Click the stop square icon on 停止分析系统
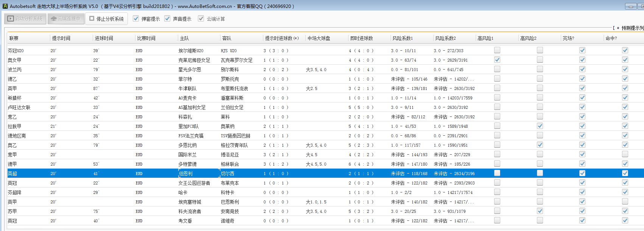Screen dimensions: 644x231 point(92,18)
